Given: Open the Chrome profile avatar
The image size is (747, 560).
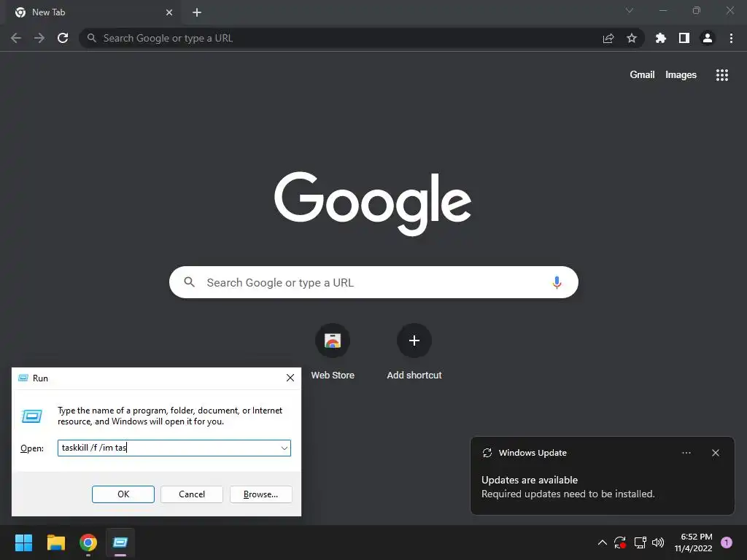Looking at the screenshot, I should tap(708, 38).
